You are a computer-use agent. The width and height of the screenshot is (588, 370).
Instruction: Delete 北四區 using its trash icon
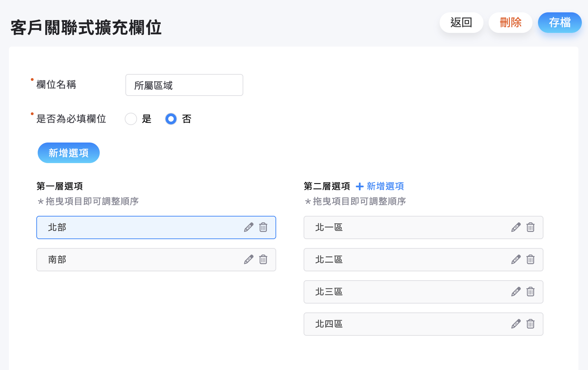(x=530, y=324)
